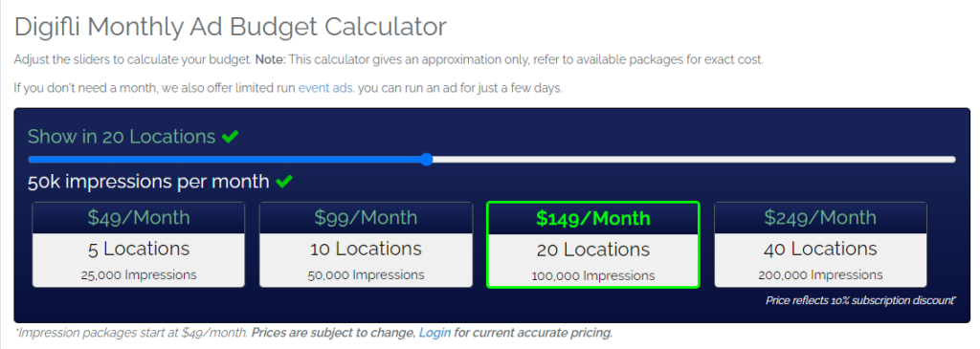This screenshot has width=980, height=349.
Task: Click the 25,000 Impressions text
Action: 139,274
